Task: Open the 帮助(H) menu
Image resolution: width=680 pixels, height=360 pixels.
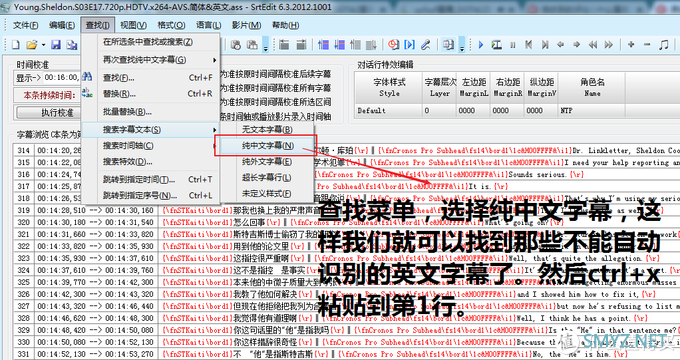Action: click(x=285, y=25)
